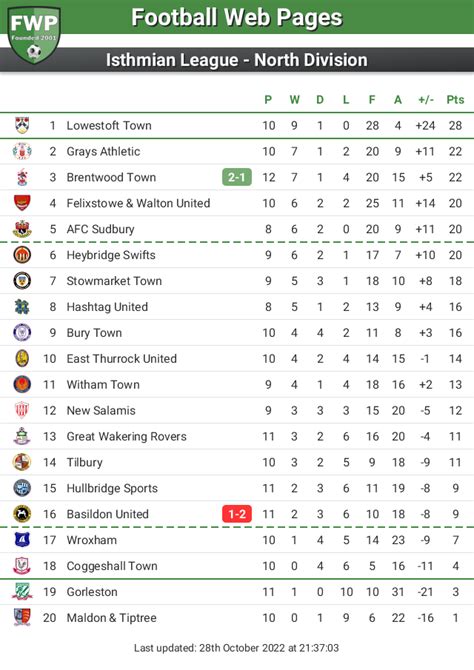This screenshot has height=670, width=474.
Task: Open Coggeshall Town team name
Action: click(112, 566)
